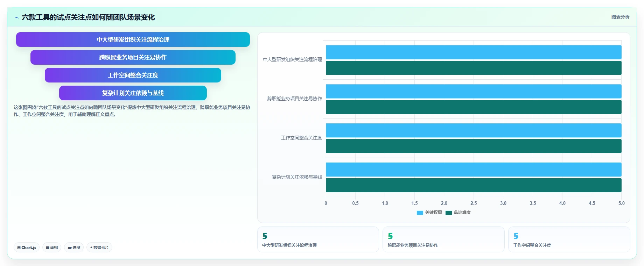The width and height of the screenshot is (644, 266).
Task: Click the card title 六款工具的试点关注点如何随团队场景变化
Action: pos(88,17)
